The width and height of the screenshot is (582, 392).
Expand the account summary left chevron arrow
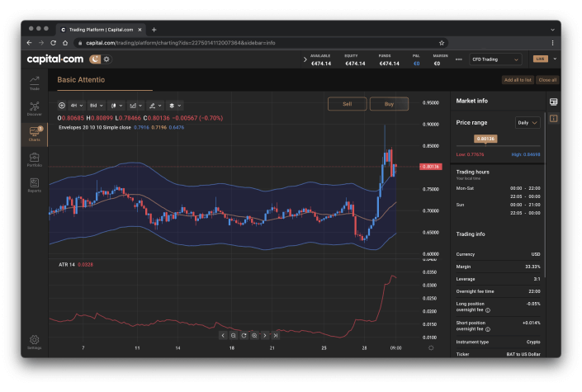[305, 59]
